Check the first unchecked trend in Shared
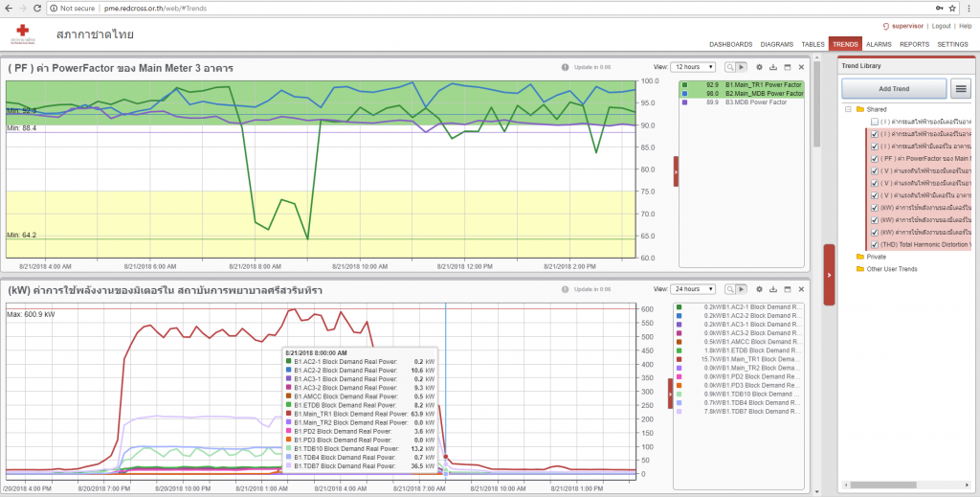This screenshot has width=980, height=497. pos(874,122)
